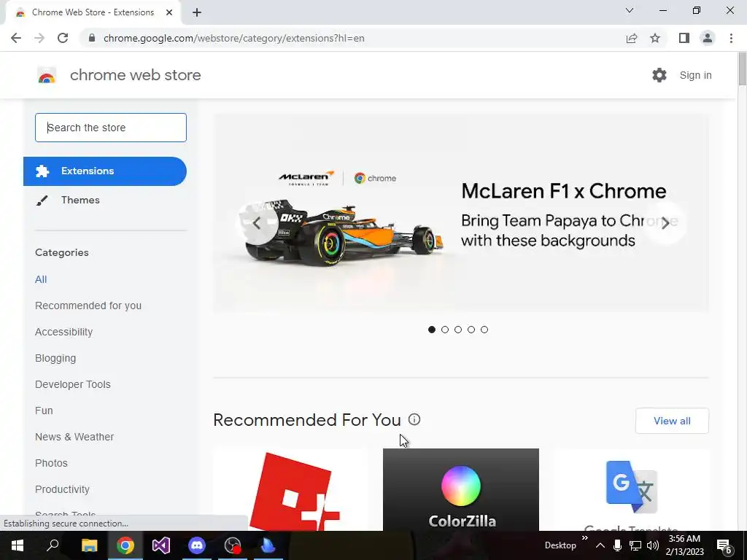Open the McLaren F1 x Chrome banner
Viewport: 747px width, 560px height.
click(461, 213)
